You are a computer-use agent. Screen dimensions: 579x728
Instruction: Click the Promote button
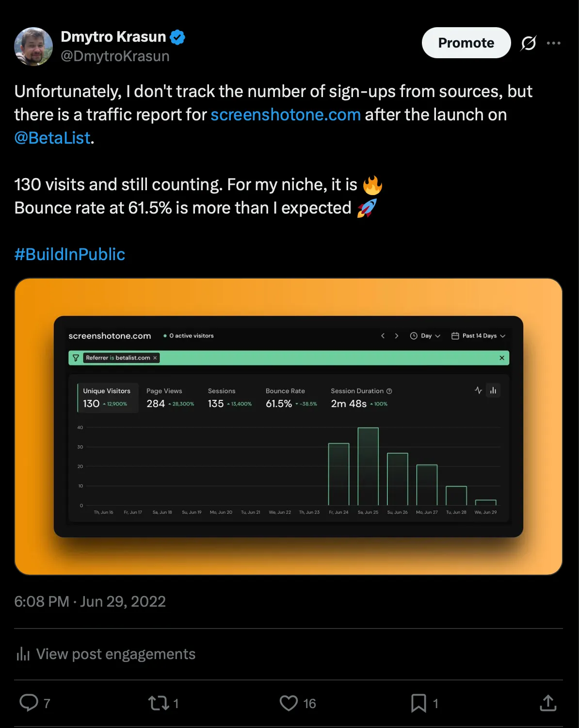tap(466, 43)
